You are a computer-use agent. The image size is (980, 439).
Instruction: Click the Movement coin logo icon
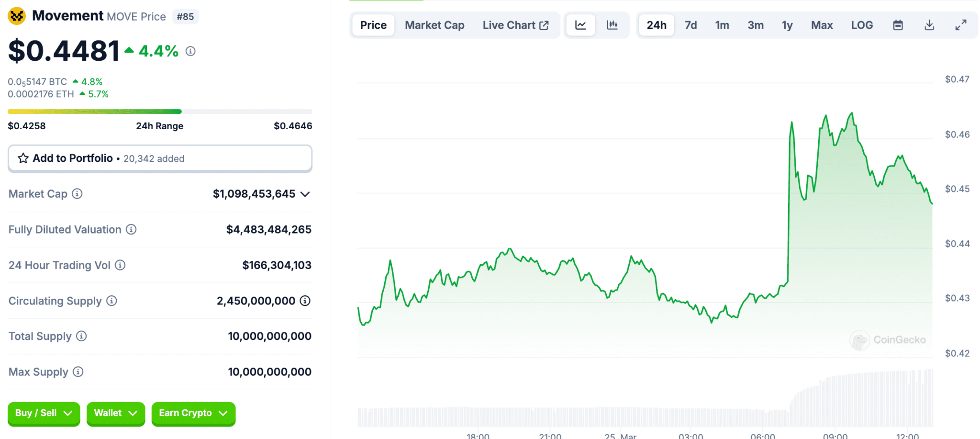[17, 16]
